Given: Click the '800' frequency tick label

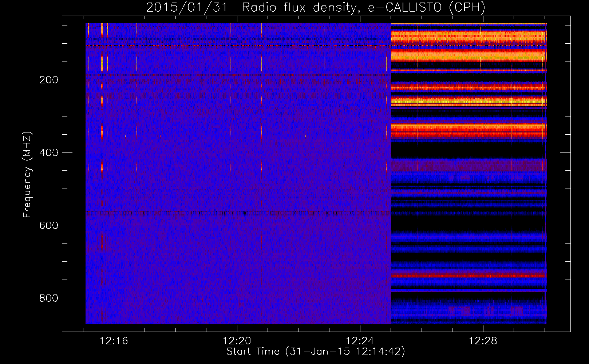Looking at the screenshot, I should pyautogui.click(x=48, y=298).
